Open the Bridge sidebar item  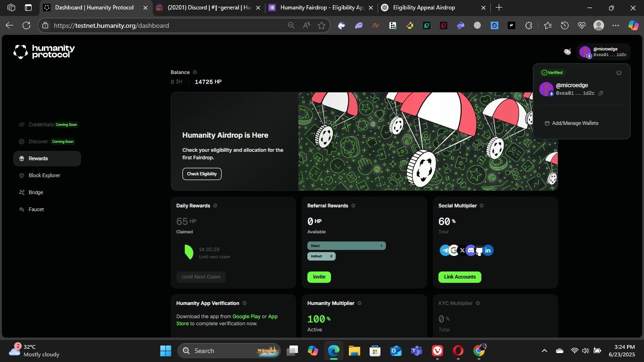click(35, 192)
